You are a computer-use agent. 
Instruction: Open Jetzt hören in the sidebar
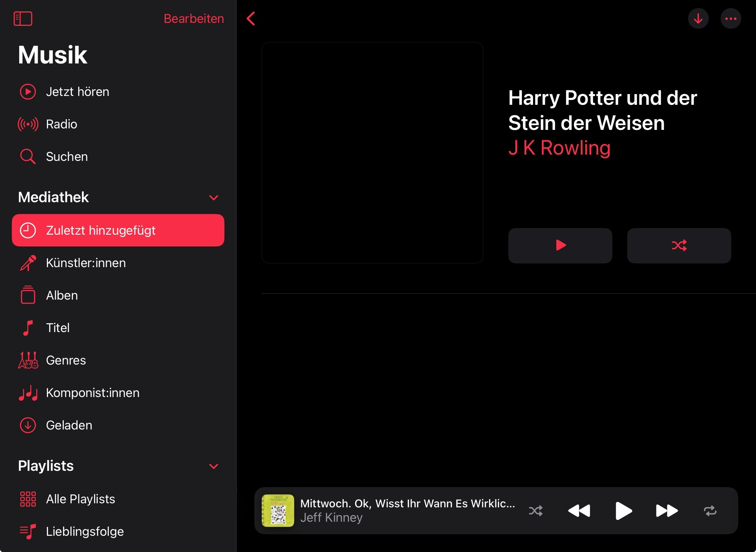[x=78, y=92]
